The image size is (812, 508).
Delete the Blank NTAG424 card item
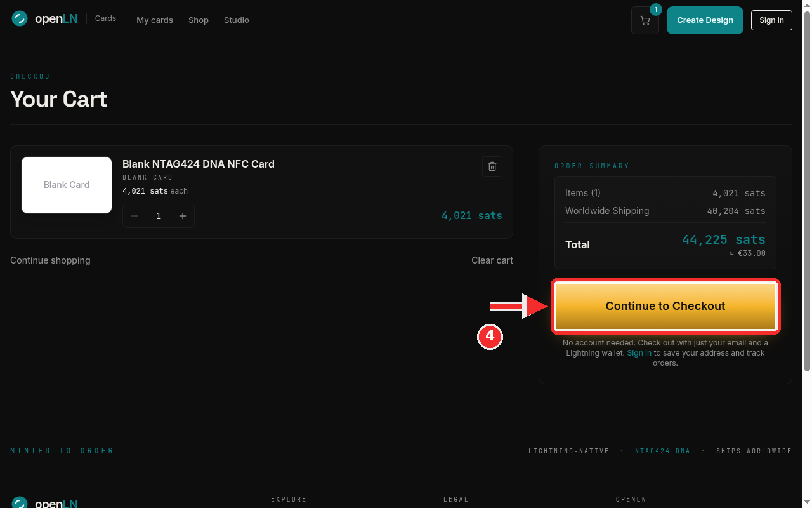click(492, 166)
